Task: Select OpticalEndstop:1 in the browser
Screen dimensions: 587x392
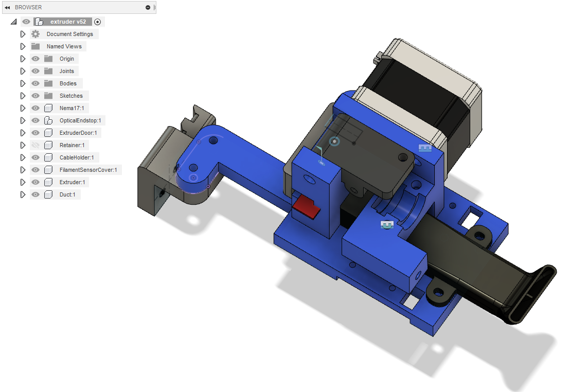Action: (x=80, y=120)
